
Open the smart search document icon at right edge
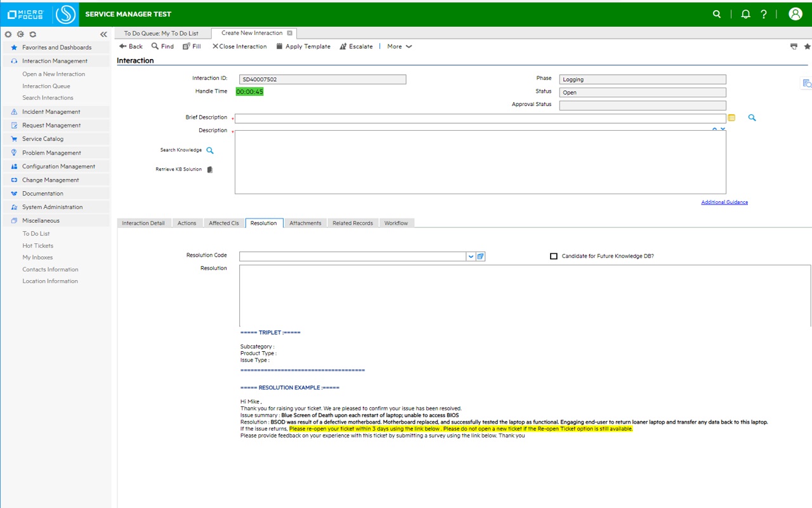pyautogui.click(x=807, y=84)
